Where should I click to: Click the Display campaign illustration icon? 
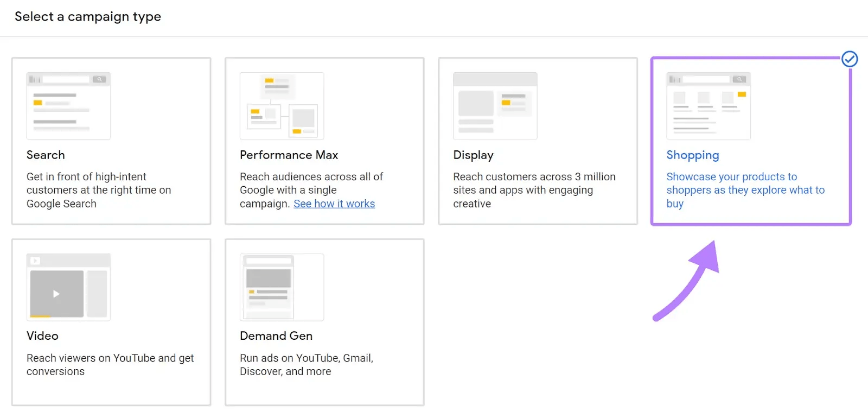tap(495, 106)
